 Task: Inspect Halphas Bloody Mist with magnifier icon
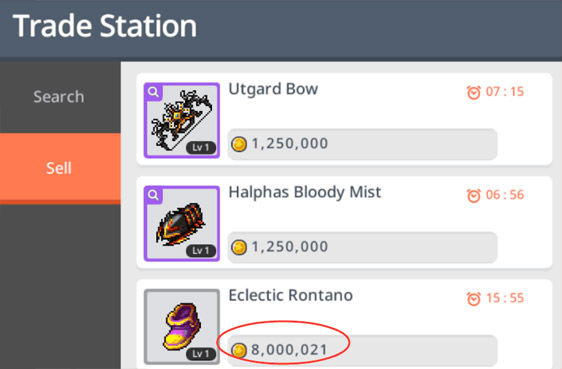(x=153, y=195)
